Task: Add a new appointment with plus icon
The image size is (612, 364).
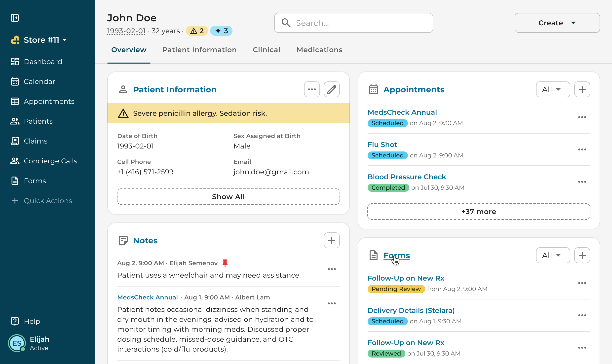Action: tap(582, 89)
